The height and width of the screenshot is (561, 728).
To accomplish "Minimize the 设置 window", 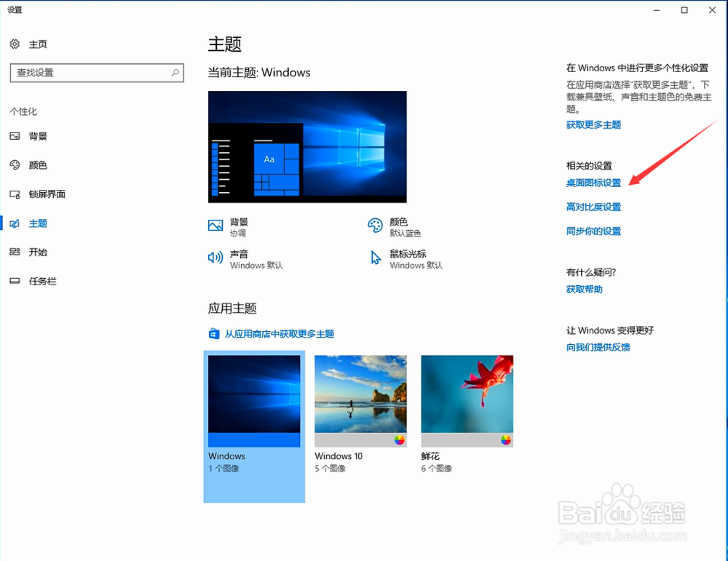I will (x=657, y=10).
